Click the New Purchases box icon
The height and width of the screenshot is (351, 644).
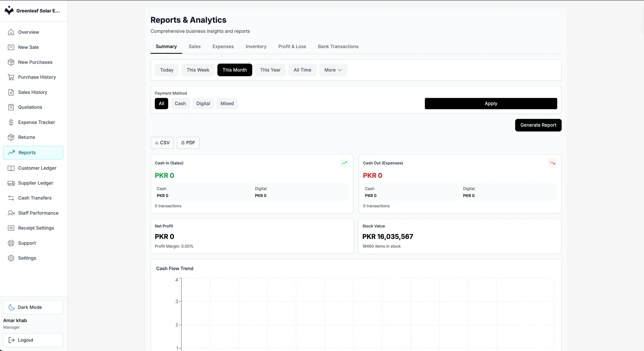pos(11,62)
